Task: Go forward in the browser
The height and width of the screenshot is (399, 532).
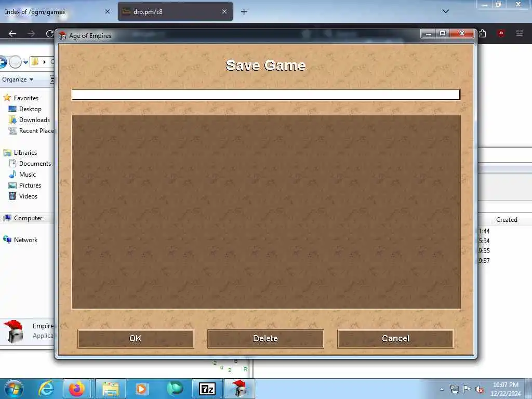Action: tap(31, 33)
